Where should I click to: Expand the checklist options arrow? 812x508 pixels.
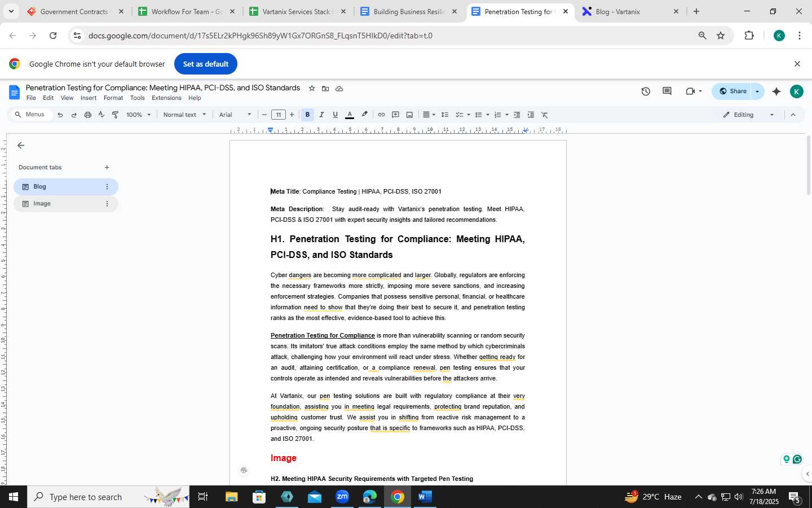click(x=469, y=115)
